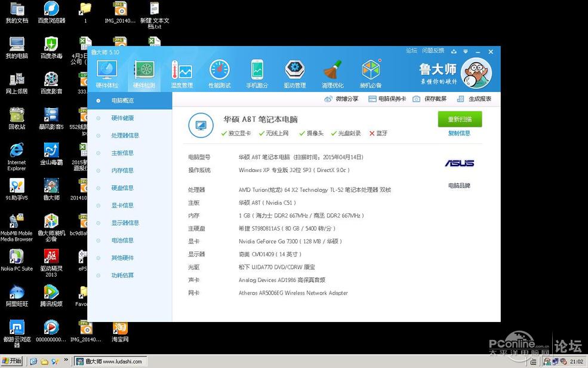Click 生成报表 generate report
The width and height of the screenshot is (588, 368).
point(474,99)
